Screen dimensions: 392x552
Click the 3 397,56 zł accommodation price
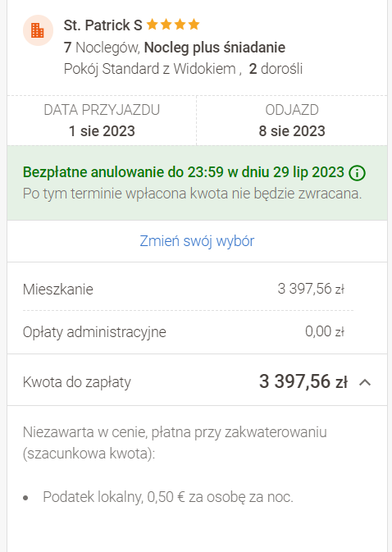click(x=311, y=289)
